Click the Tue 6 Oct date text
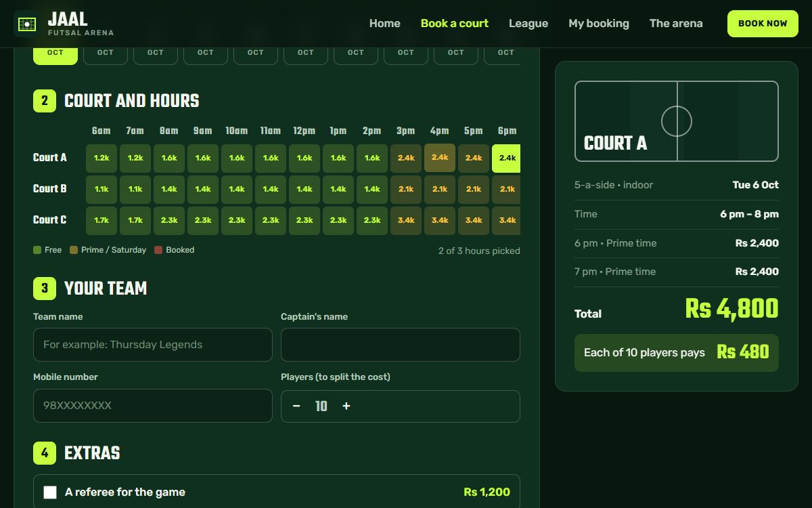The image size is (812, 508). point(756,185)
